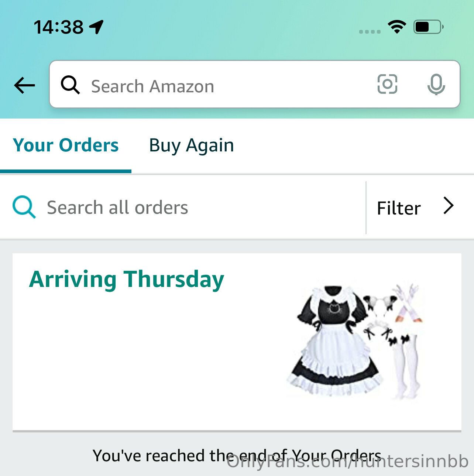This screenshot has width=474, height=476.
Task: Open the maid costume product thumbnail
Action: coord(355,340)
